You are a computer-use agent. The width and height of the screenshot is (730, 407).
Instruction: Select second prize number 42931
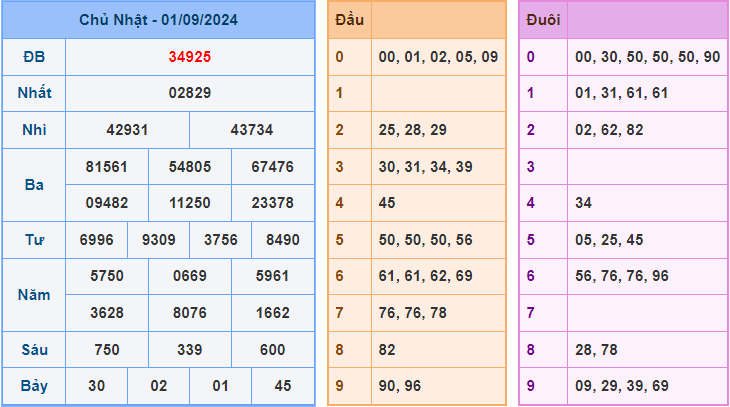127,130
